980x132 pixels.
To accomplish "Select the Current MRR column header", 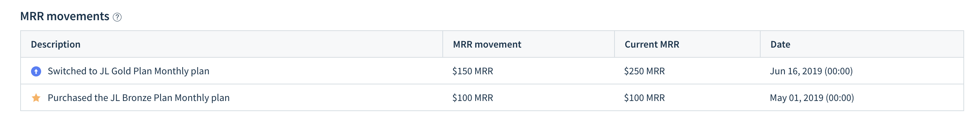I will coord(652,44).
